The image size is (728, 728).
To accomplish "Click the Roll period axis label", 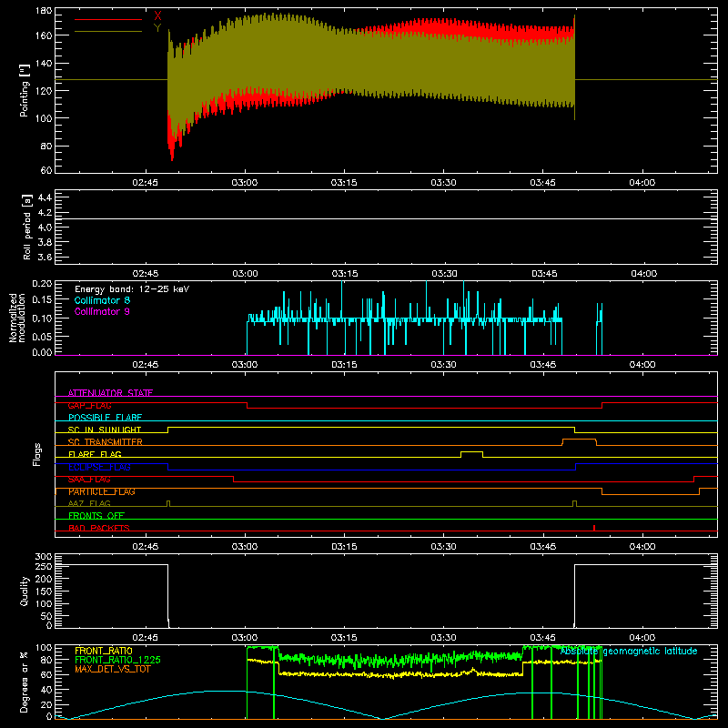I will pos(26,227).
